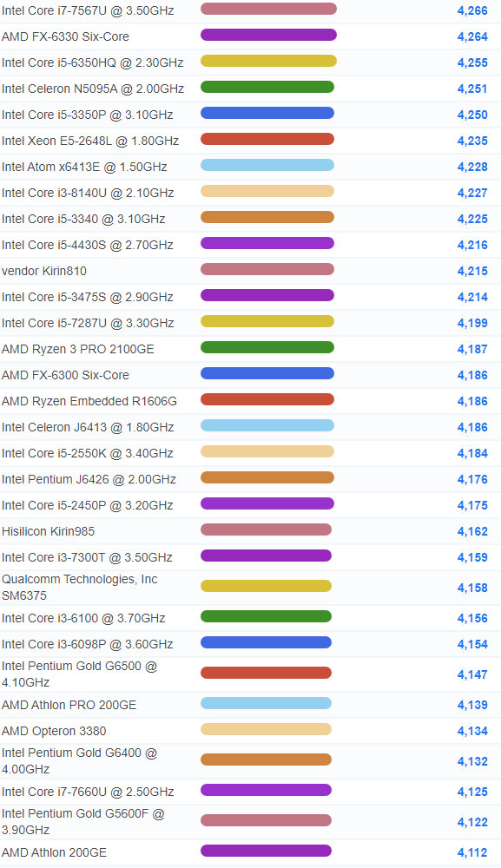Open Intel Core i3-7300T @ 3.50GHz
Image resolution: width=501 pixels, height=868 pixels.
87,557
